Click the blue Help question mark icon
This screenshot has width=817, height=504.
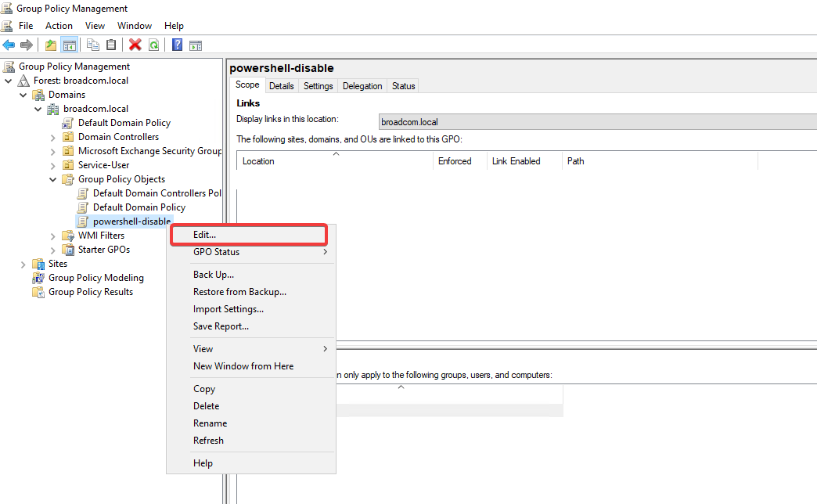[178, 45]
